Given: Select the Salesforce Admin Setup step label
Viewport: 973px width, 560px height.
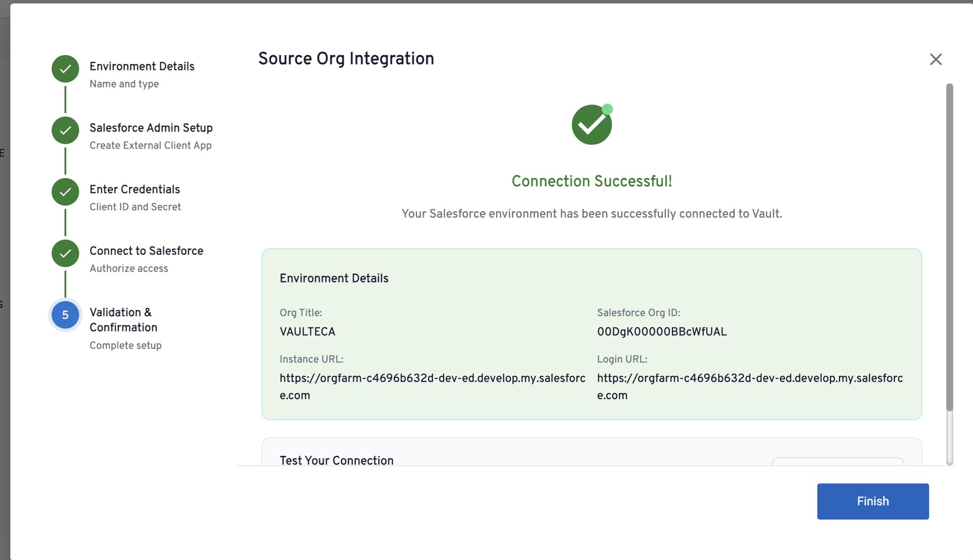Looking at the screenshot, I should click(151, 128).
